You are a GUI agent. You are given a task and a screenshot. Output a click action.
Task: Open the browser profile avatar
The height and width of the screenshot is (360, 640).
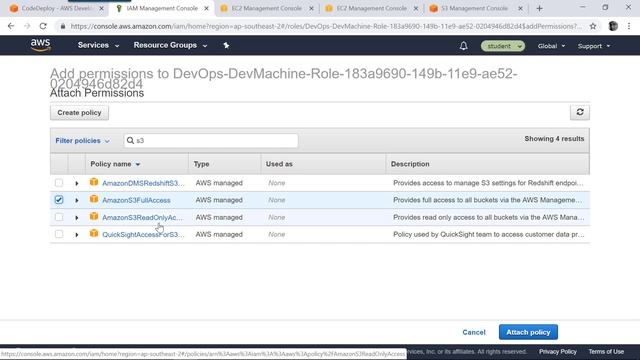point(613,26)
